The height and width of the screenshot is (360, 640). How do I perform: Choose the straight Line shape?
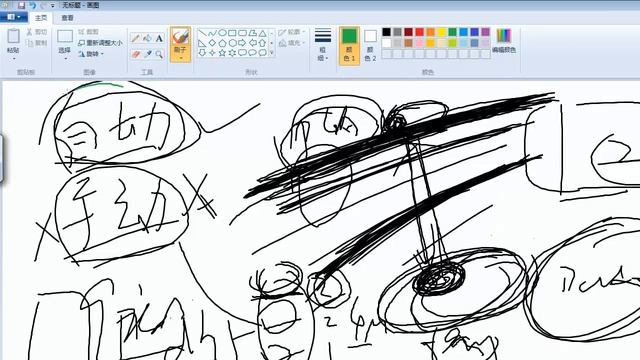pyautogui.click(x=202, y=33)
